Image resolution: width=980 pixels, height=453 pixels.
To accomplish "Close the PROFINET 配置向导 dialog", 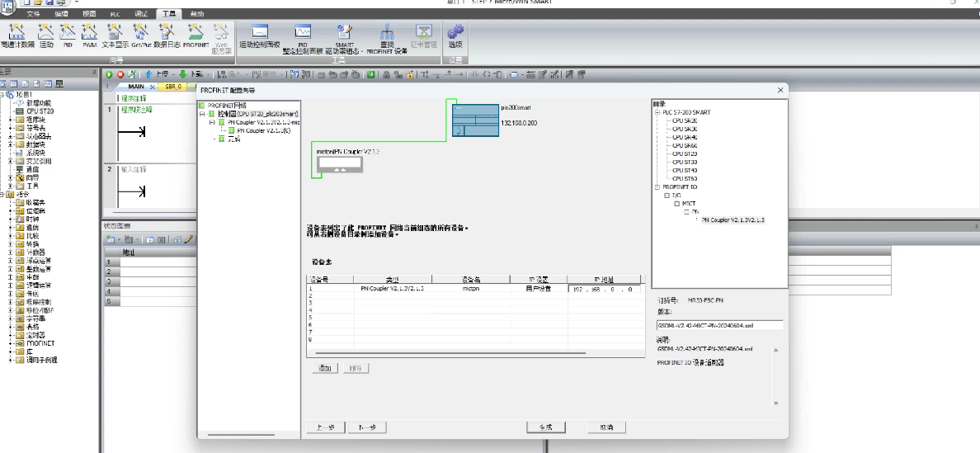I will click(x=780, y=90).
